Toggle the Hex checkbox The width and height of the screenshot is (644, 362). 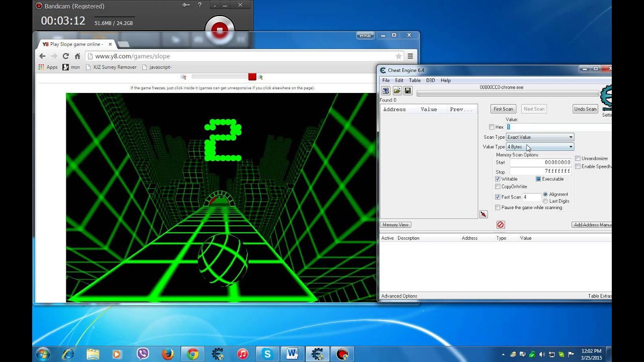pos(492,127)
